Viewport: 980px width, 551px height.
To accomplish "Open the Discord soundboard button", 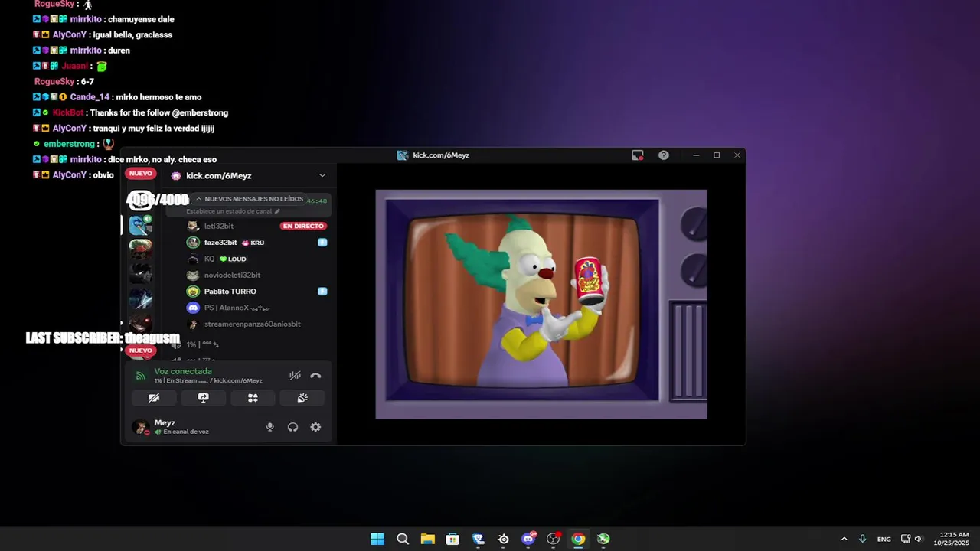I will [x=302, y=398].
